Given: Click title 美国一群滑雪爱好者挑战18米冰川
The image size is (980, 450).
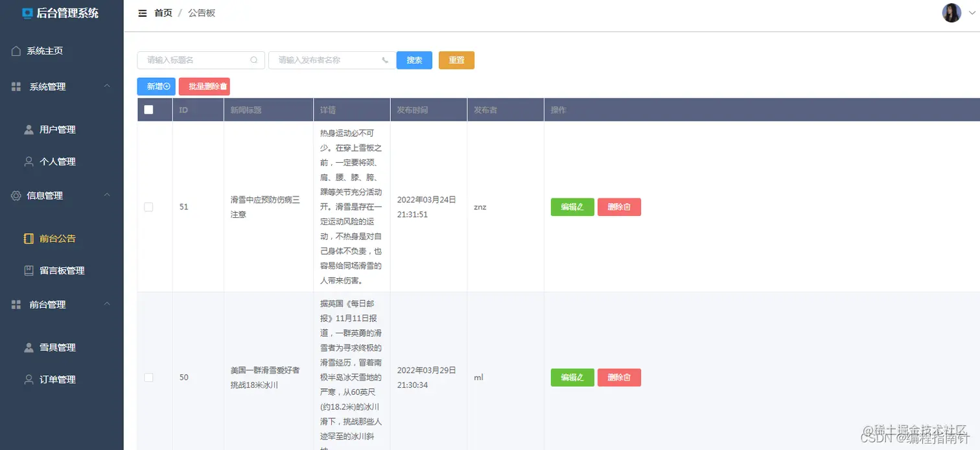Looking at the screenshot, I should [x=265, y=377].
